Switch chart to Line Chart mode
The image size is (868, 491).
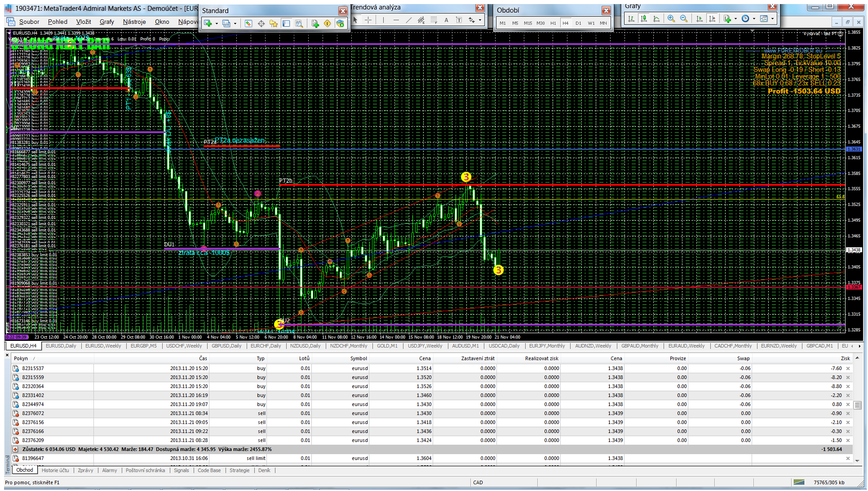tap(656, 18)
